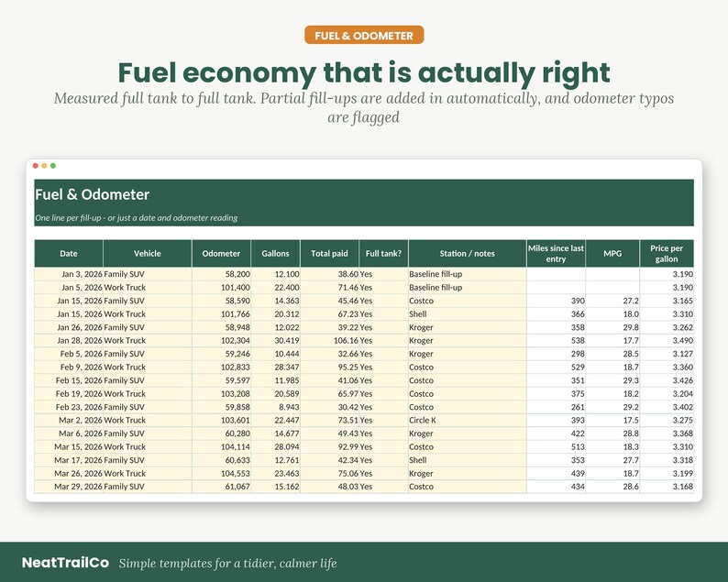
Task: Select the Total paid column header
Action: tap(330, 253)
